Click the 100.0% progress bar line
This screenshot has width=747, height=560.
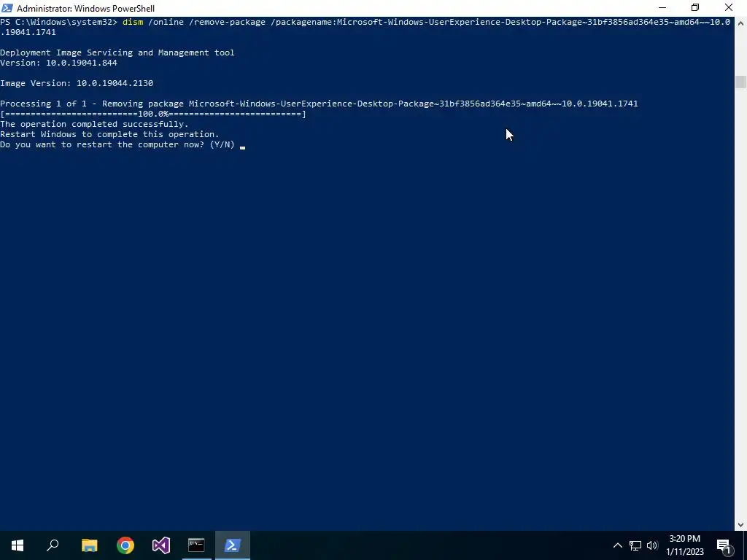(153, 114)
